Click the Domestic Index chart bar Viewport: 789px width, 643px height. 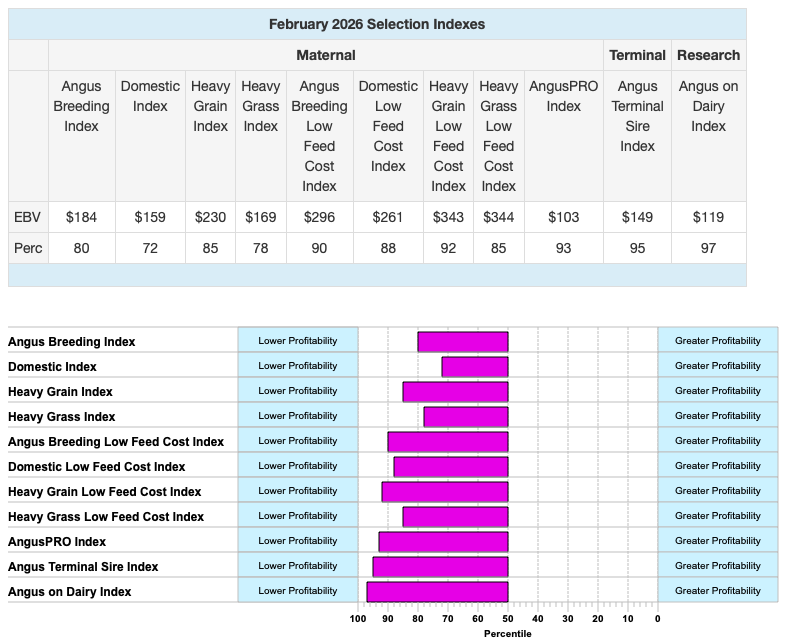click(475, 367)
